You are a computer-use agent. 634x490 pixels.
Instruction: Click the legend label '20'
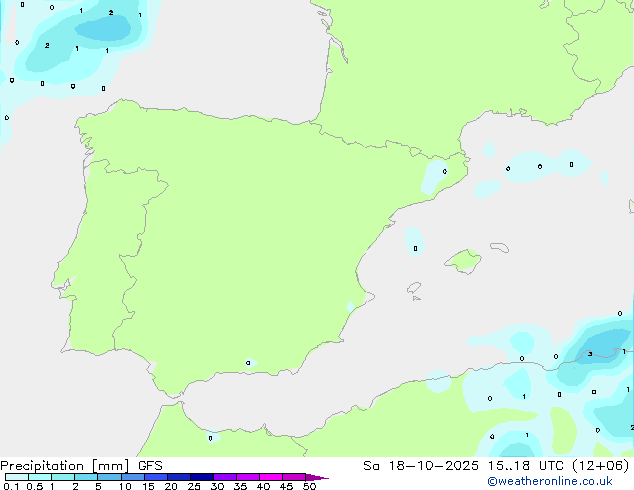click(x=171, y=486)
